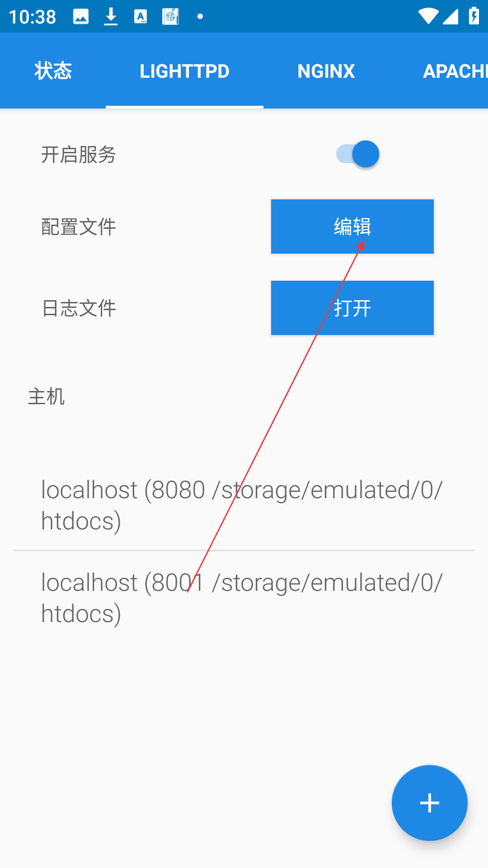Tap the 配置文件 label
Viewport: 488px width, 868px height.
click(79, 227)
